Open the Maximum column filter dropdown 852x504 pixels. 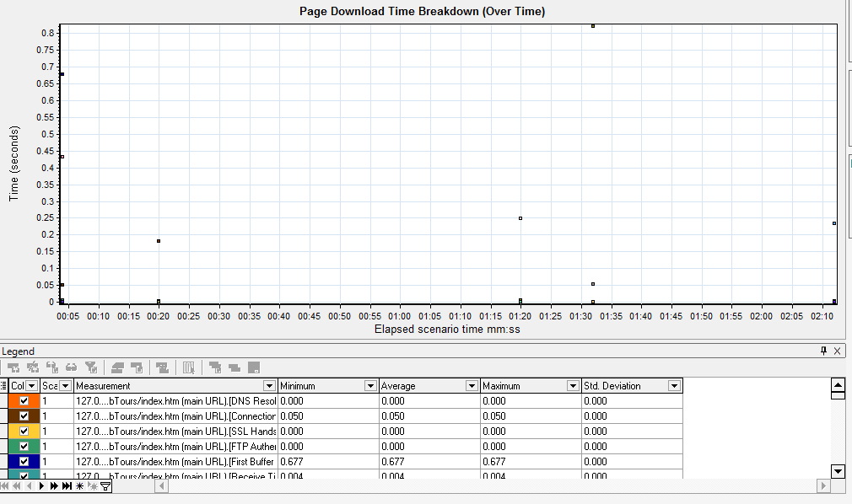(x=573, y=386)
